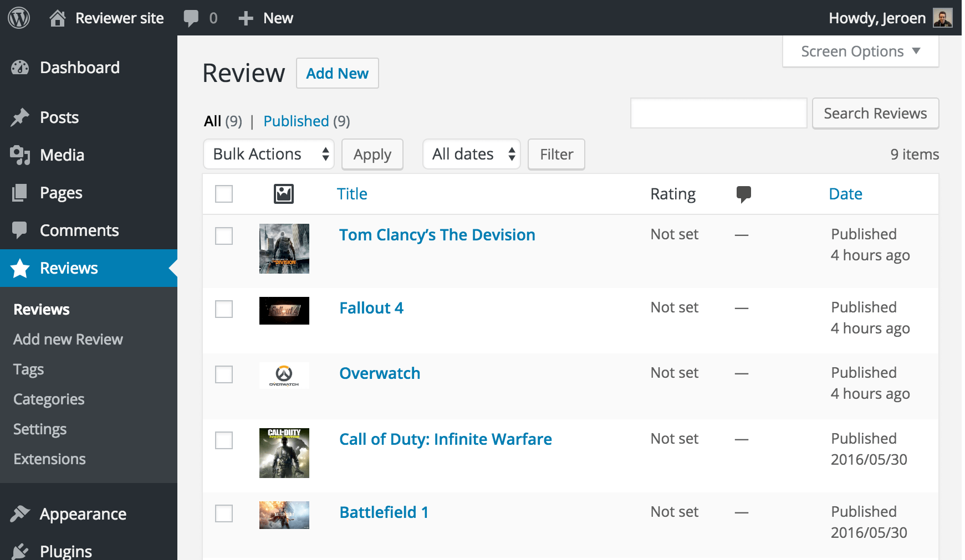Select the Reviews top-level menu item

tap(89, 268)
